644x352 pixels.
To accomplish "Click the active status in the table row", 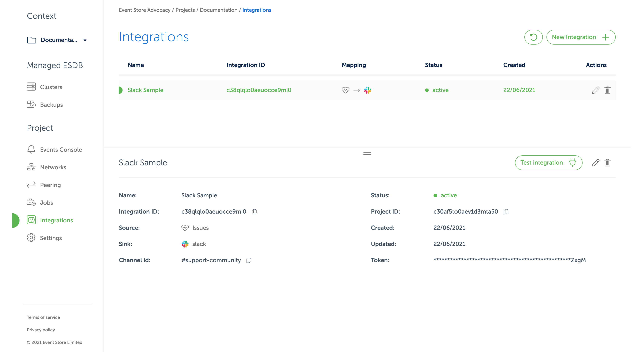I will (x=436, y=90).
